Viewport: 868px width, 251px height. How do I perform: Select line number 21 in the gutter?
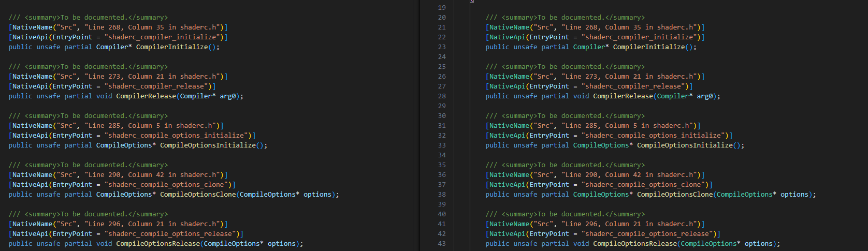point(442,27)
